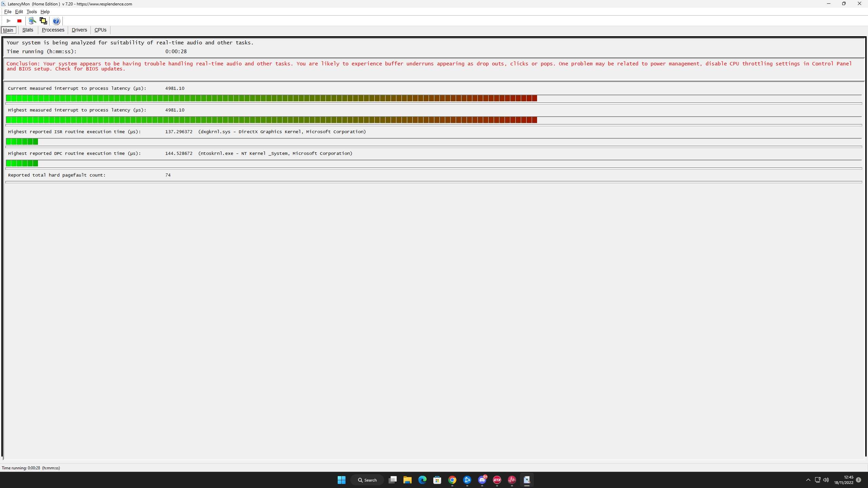This screenshot has height=488, width=868.
Task: Restore down the LatencyMon window
Action: coord(844,4)
